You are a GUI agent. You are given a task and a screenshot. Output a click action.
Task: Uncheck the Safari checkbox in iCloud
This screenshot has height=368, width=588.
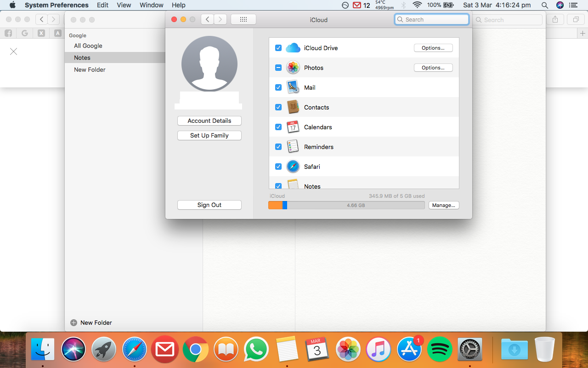pos(278,167)
